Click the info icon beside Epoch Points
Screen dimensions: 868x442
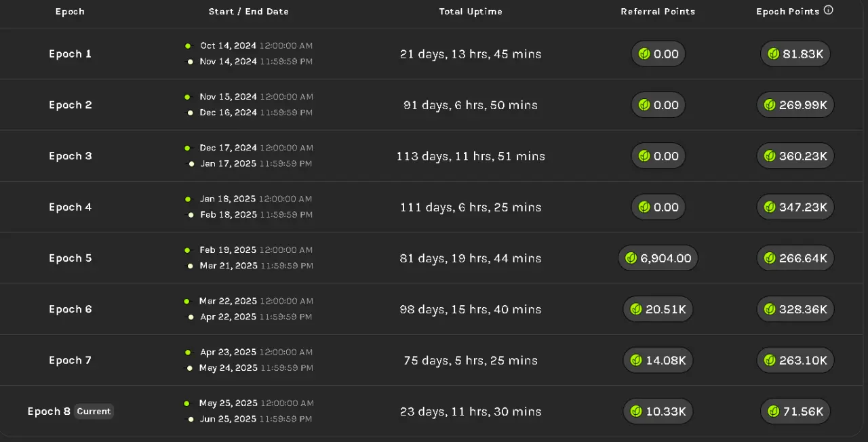828,11
